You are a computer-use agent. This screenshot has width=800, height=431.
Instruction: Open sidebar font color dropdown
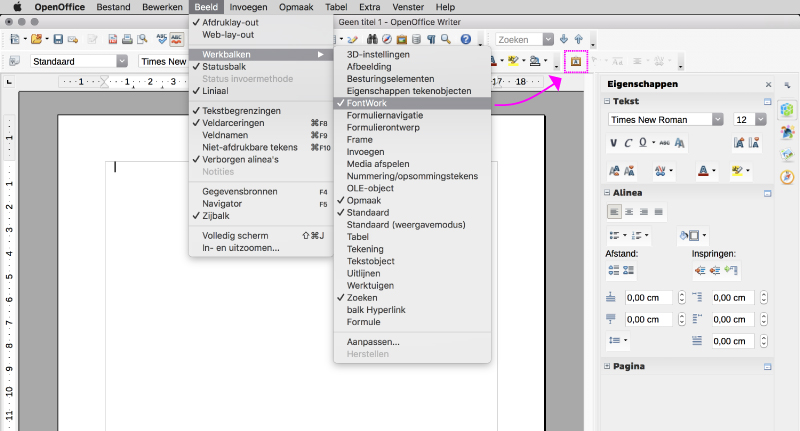pos(714,171)
